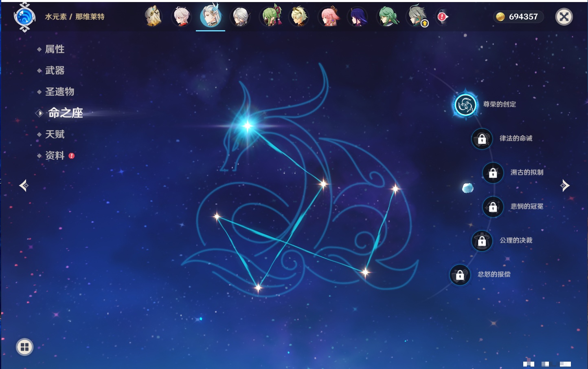Screen dimensions: 588x369
Task: Click the locked 悲悯的冠冕 constellation icon
Action: [x=493, y=207]
